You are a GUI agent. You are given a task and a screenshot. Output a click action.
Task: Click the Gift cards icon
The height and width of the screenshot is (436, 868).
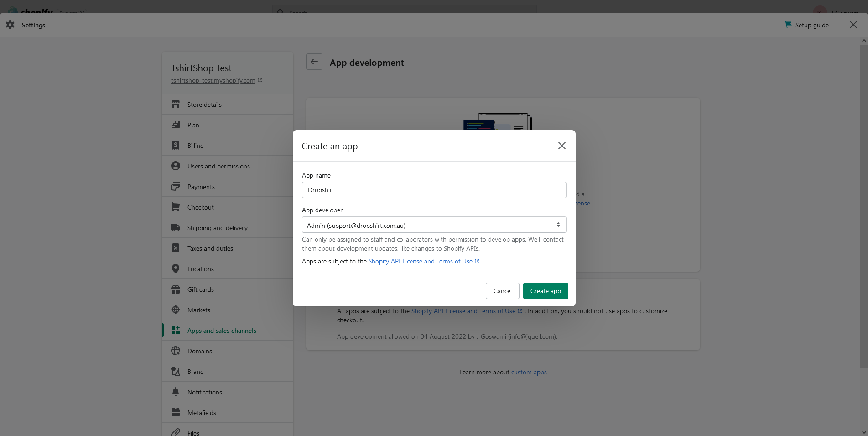point(176,289)
